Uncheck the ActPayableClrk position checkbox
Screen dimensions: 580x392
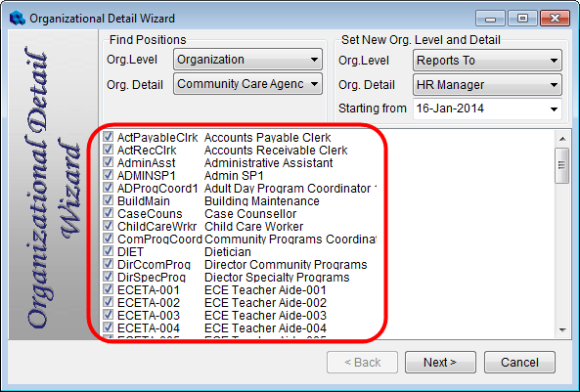[x=108, y=137]
